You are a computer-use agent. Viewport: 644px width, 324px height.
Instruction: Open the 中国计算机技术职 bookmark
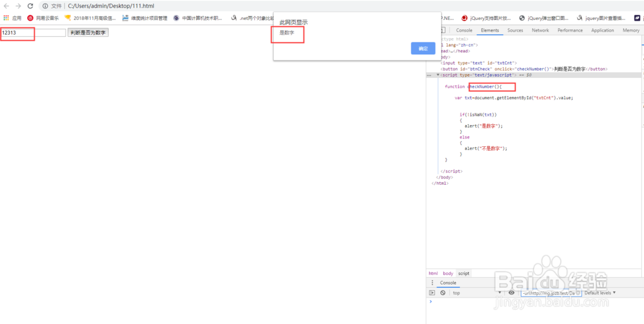coord(198,18)
